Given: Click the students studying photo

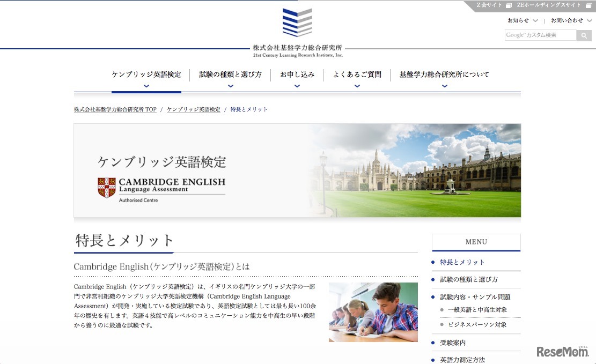Looking at the screenshot, I should click(x=373, y=313).
